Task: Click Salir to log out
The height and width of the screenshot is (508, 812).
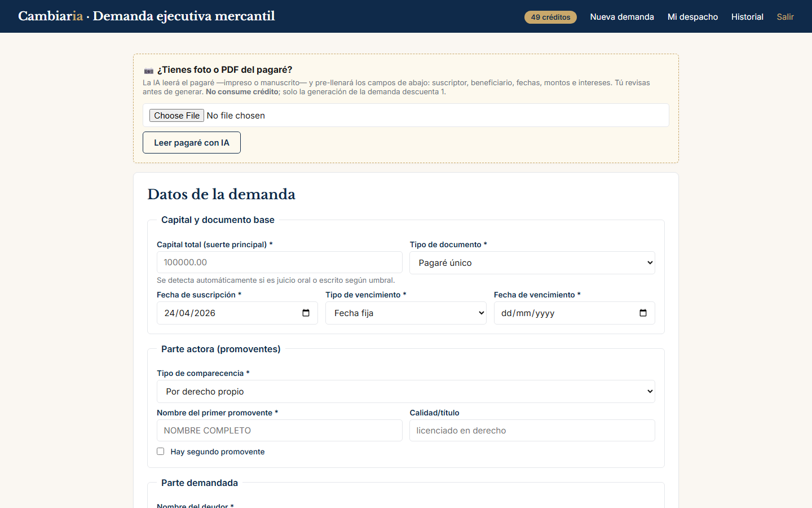Action: tap(785, 17)
